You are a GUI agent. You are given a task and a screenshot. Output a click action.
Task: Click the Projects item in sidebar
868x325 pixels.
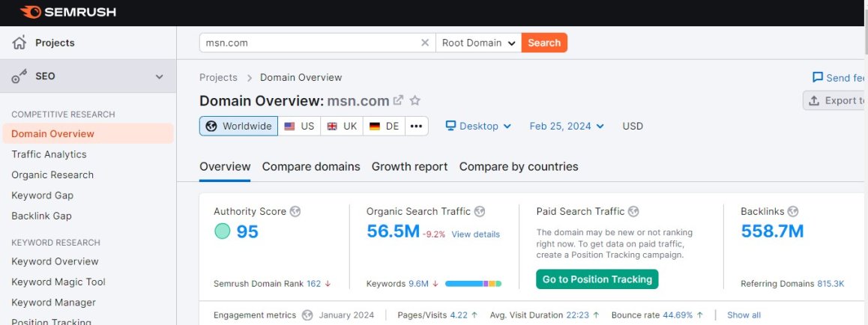tap(88, 43)
